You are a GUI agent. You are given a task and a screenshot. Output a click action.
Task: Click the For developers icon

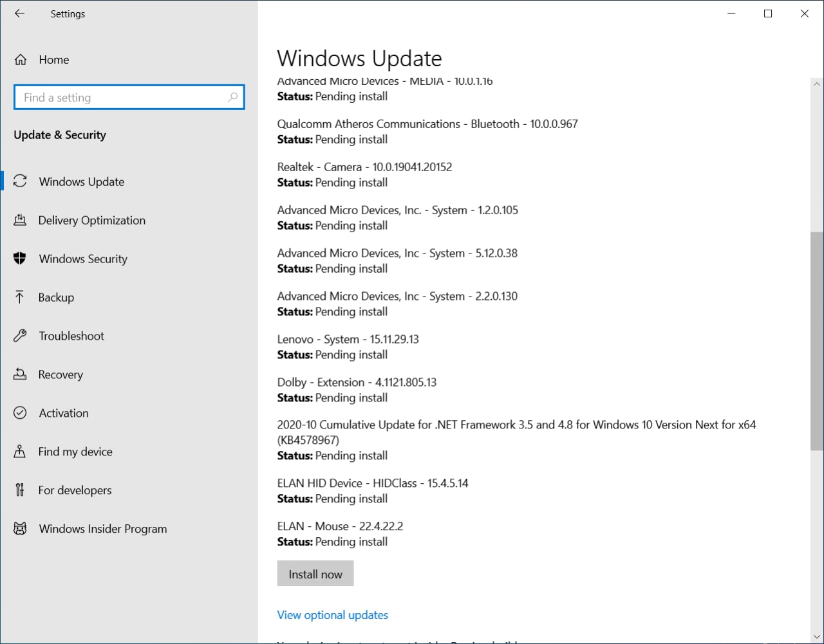click(20, 490)
